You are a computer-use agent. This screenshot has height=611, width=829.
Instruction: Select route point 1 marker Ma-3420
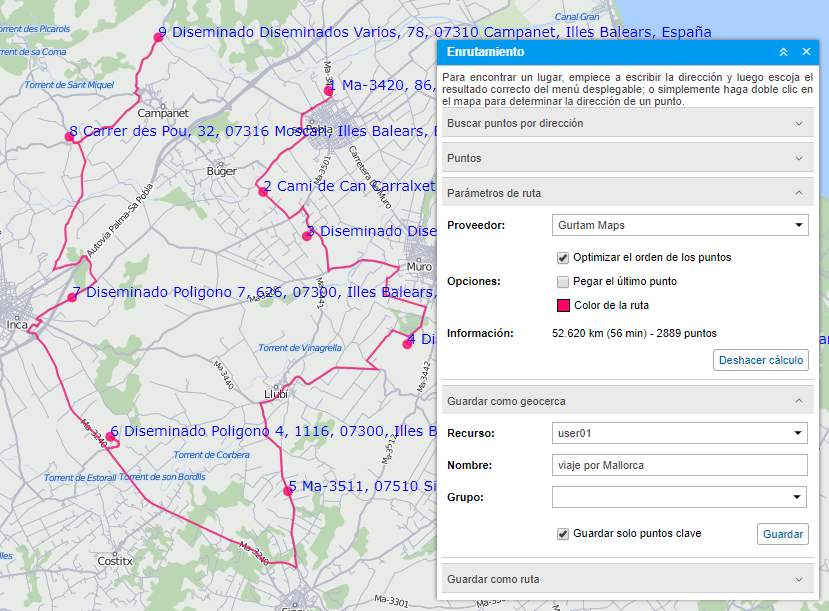pos(328,91)
